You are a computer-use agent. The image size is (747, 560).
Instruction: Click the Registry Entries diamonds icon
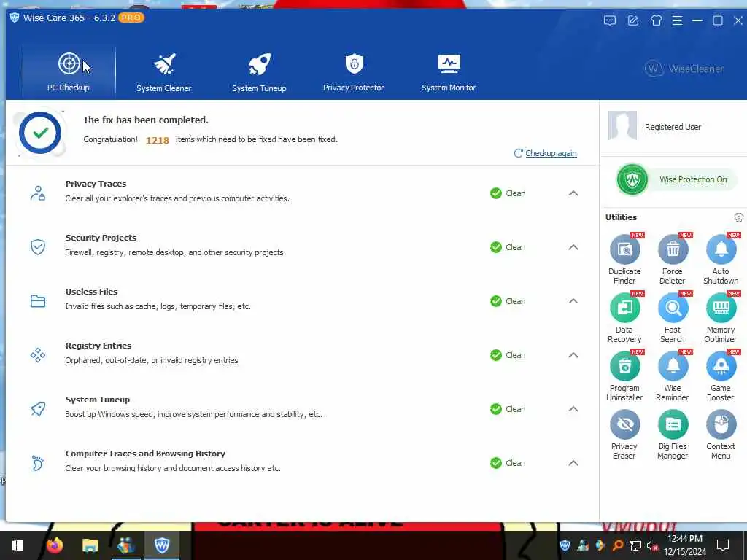[x=38, y=355]
